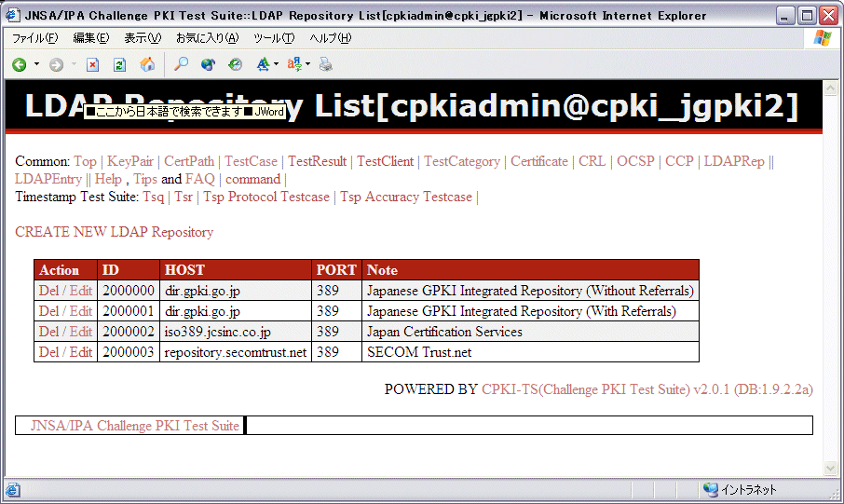Open the Tips link
Screen dimensions: 844x504
145,179
